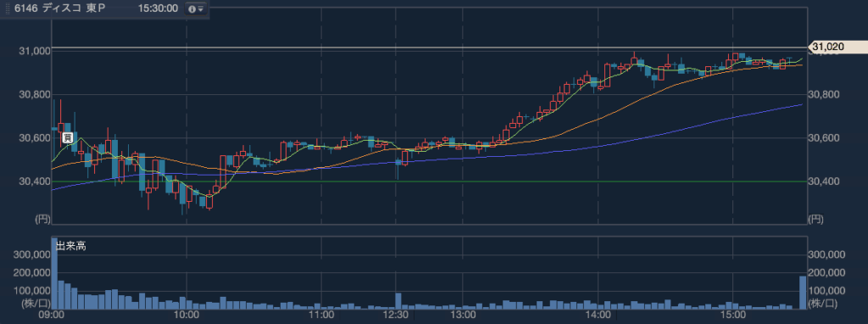Click the 14:00 time axis label
The height and width of the screenshot is (324, 868).
598,316
